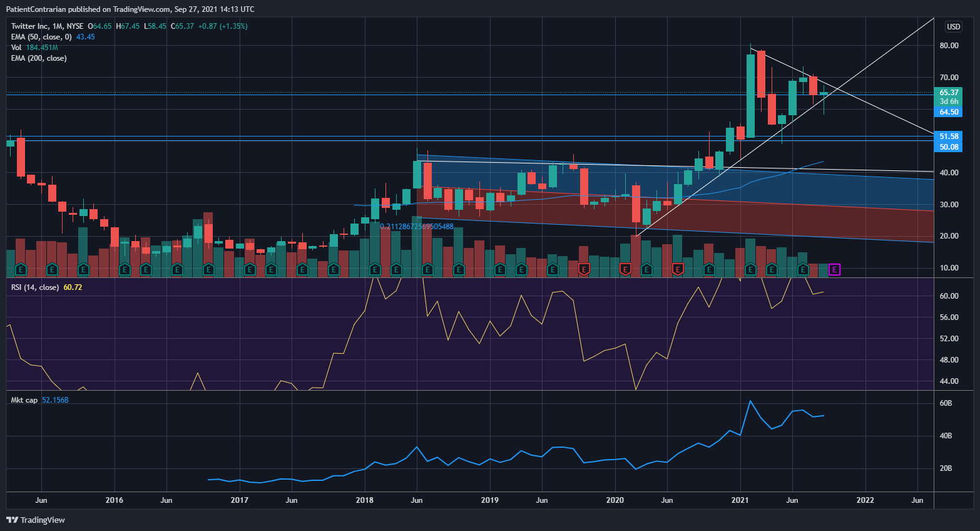980x531 pixels.
Task: Click the 44.00 RSI axis label
Action: [x=949, y=381]
